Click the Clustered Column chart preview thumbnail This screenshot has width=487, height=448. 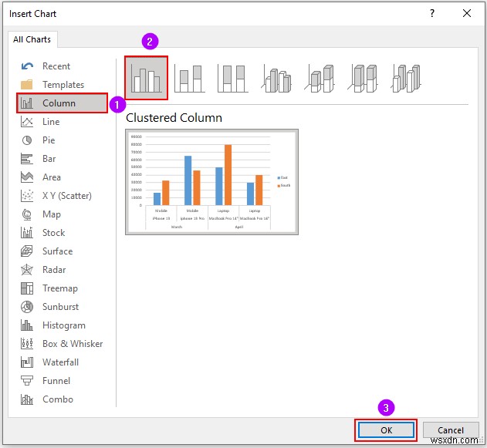tap(211, 182)
